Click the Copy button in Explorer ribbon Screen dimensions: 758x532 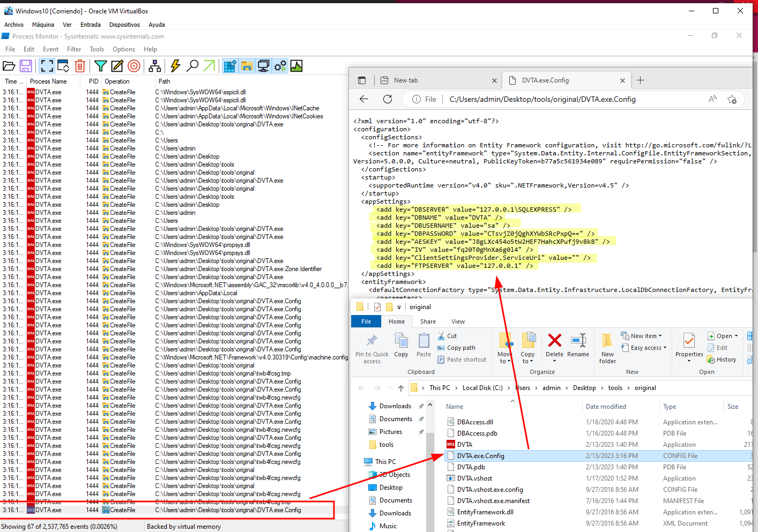click(x=401, y=345)
